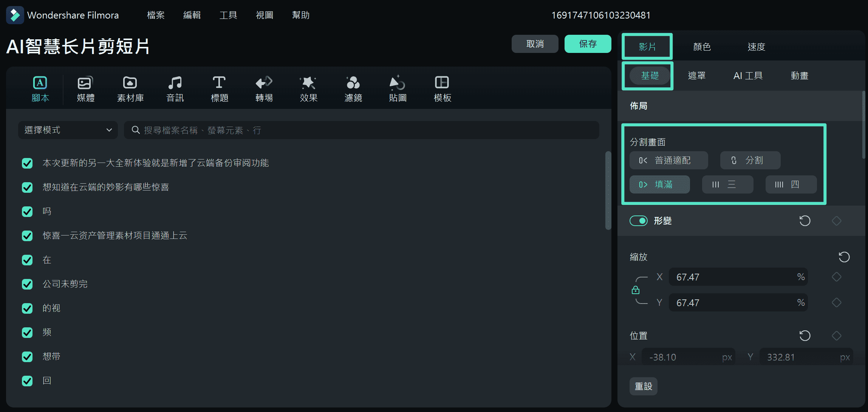Click the scale X value field 67.47
868x412 pixels.
(x=738, y=277)
